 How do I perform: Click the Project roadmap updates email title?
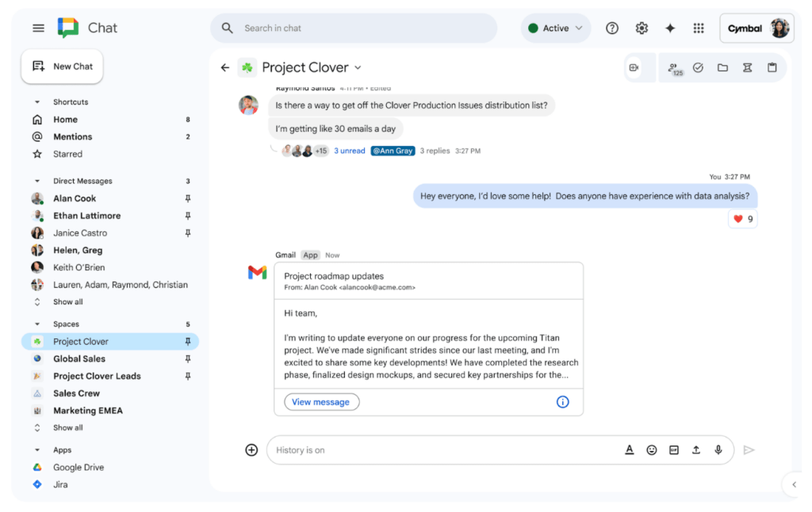click(x=334, y=276)
